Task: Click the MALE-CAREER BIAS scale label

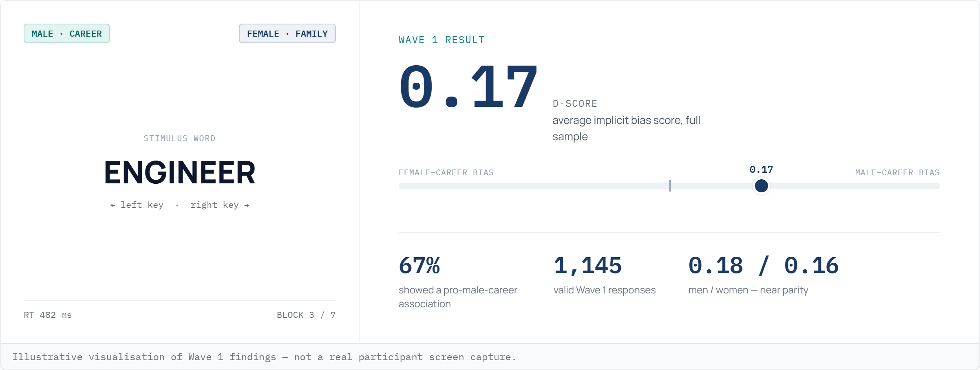Action: (x=897, y=172)
